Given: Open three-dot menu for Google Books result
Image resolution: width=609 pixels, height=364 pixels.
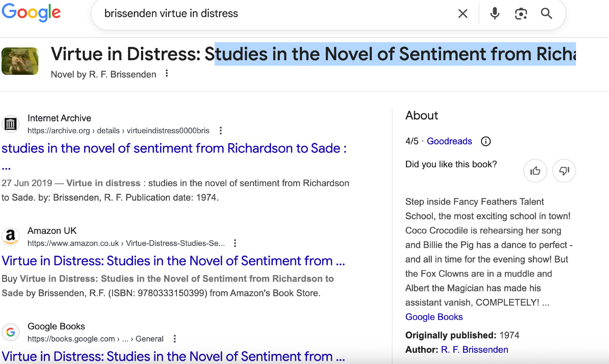Looking at the screenshot, I should tap(174, 339).
